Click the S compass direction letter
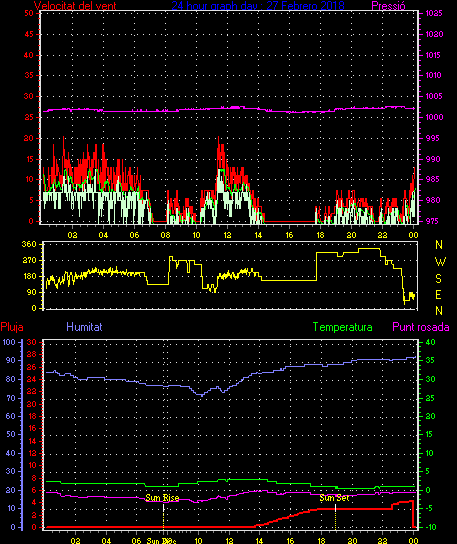The image size is (457, 544). click(438, 278)
